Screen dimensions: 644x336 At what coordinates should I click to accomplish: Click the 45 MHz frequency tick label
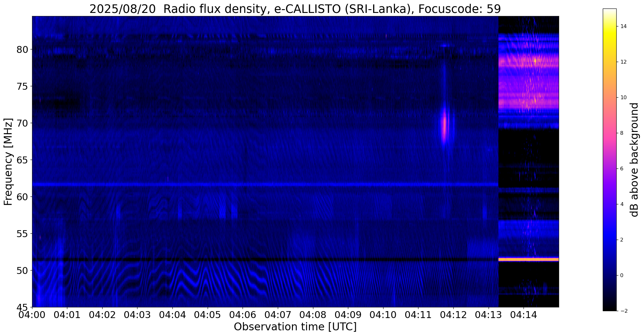click(x=22, y=307)
